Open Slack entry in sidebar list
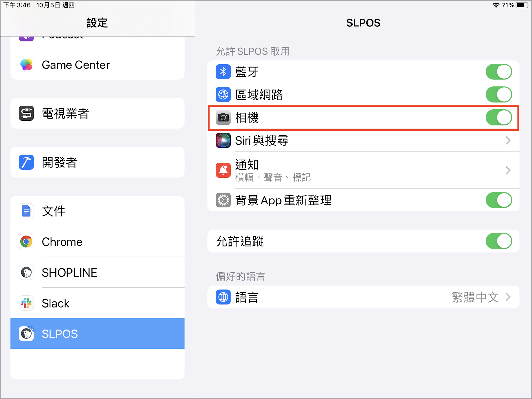 coord(97,303)
